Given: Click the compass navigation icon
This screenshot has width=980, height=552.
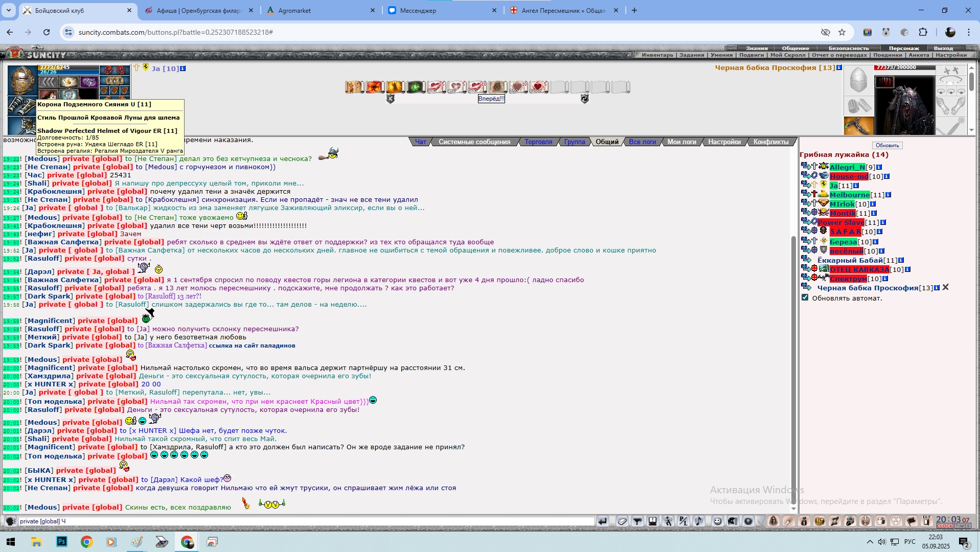Looking at the screenshot, I should (789, 521).
